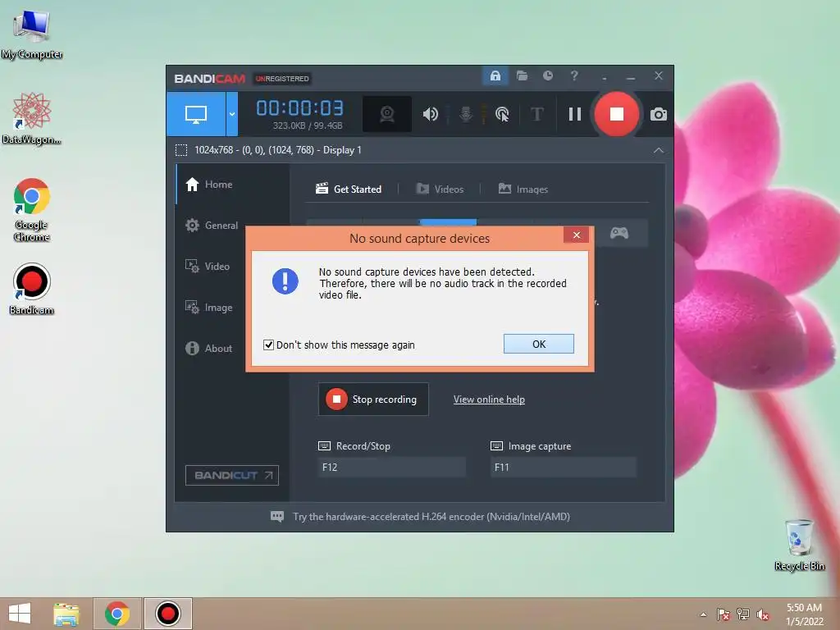Open the speaker sound settings icon
The width and height of the screenshot is (840, 630).
430,113
